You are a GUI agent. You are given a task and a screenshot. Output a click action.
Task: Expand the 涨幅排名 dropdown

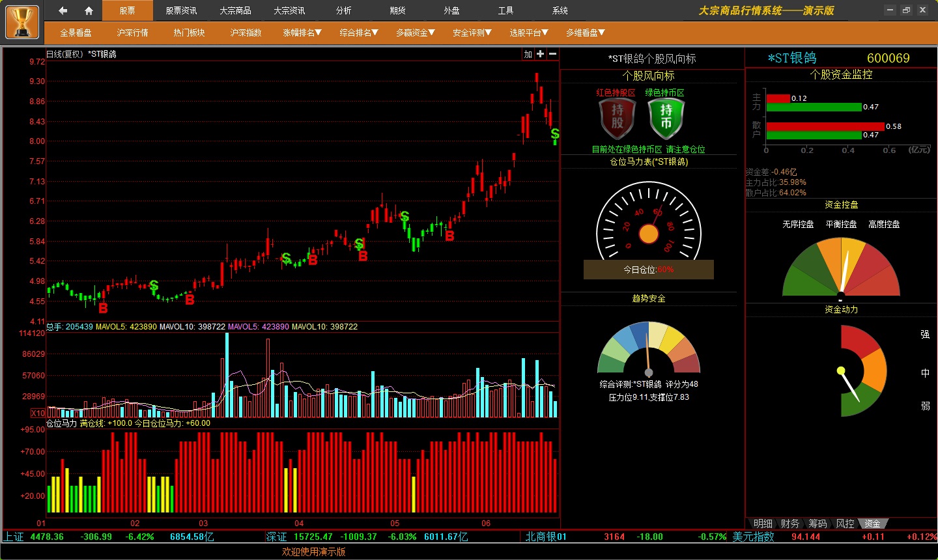[302, 33]
